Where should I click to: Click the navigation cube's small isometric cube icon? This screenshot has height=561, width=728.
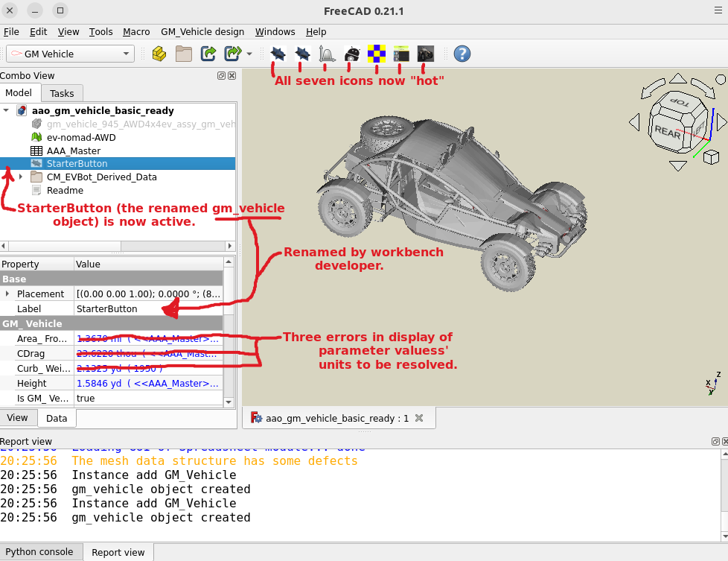(712, 156)
